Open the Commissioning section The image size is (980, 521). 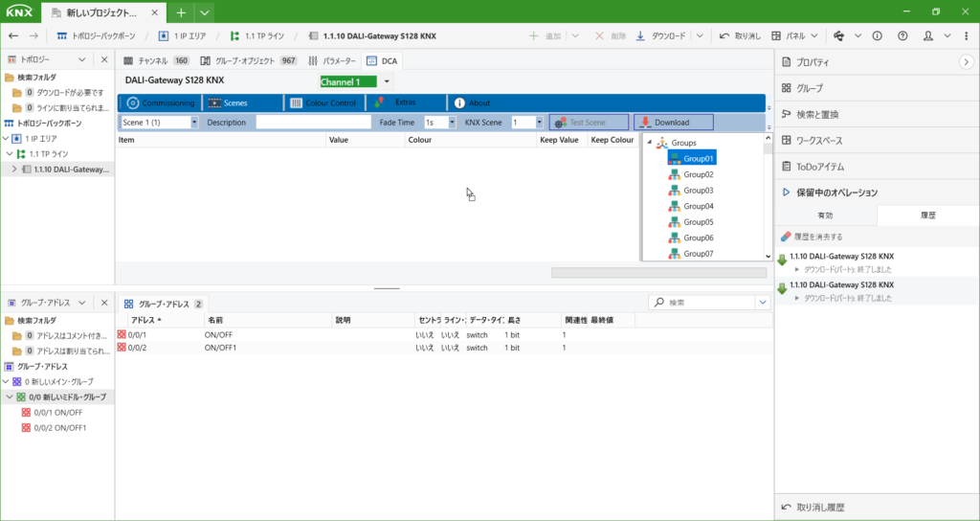[161, 102]
